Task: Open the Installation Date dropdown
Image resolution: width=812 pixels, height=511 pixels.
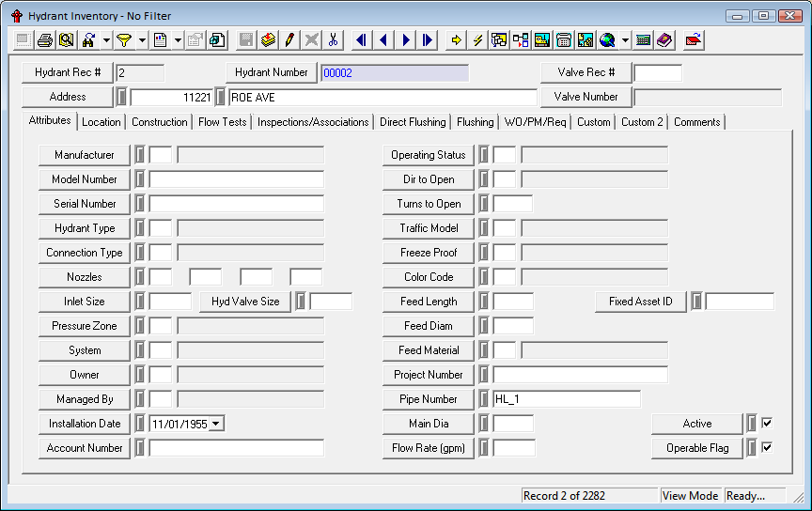Action: tap(217, 424)
